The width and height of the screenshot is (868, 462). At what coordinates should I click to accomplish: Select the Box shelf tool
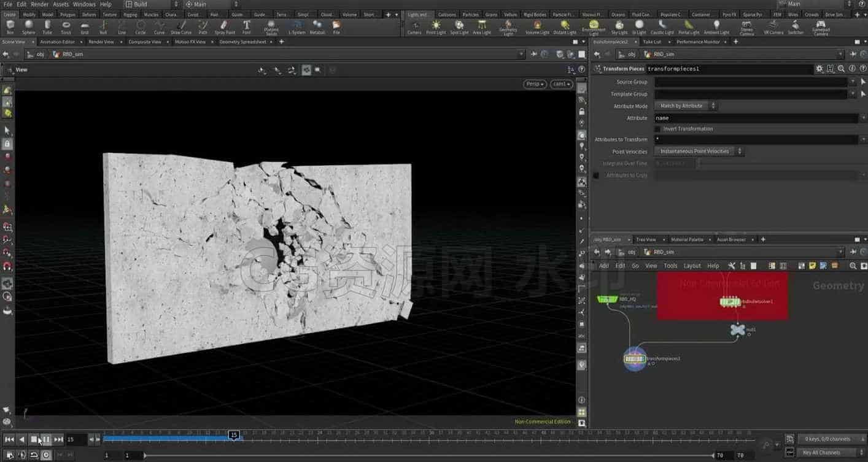[x=10, y=27]
